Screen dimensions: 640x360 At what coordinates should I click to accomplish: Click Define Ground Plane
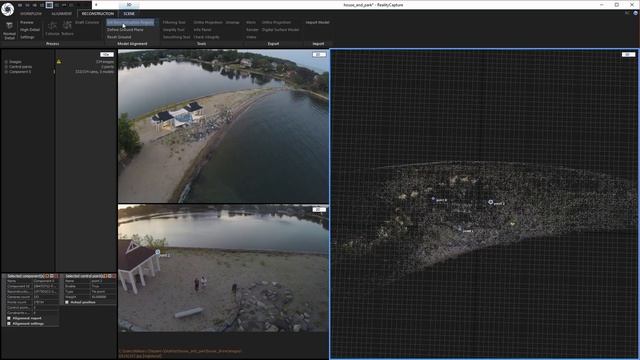click(125, 30)
